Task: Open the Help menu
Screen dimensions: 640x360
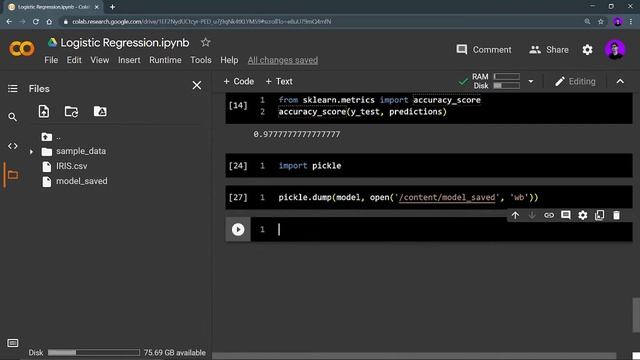Action: point(229,60)
